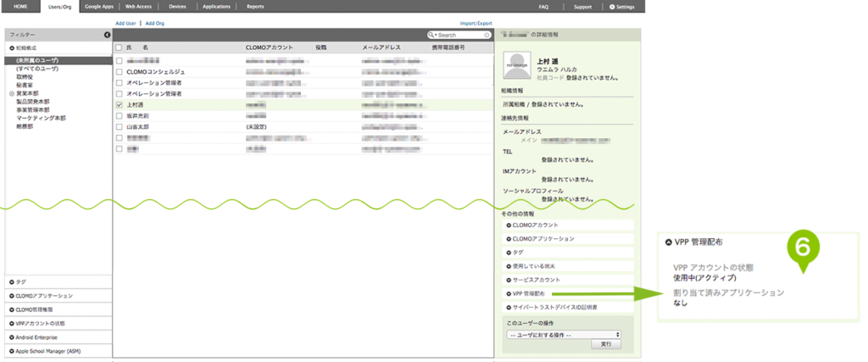This screenshot has width=868, height=362.
Task: Open the Google Apps tab
Action: tap(98, 6)
